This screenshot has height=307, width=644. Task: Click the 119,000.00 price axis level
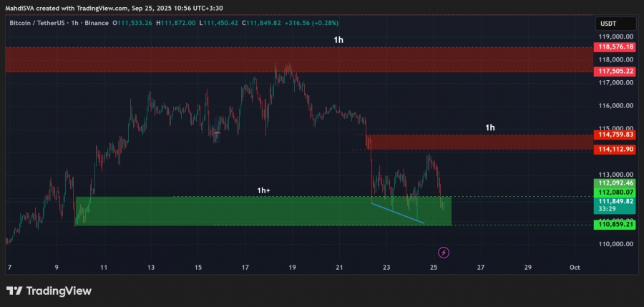click(x=614, y=36)
